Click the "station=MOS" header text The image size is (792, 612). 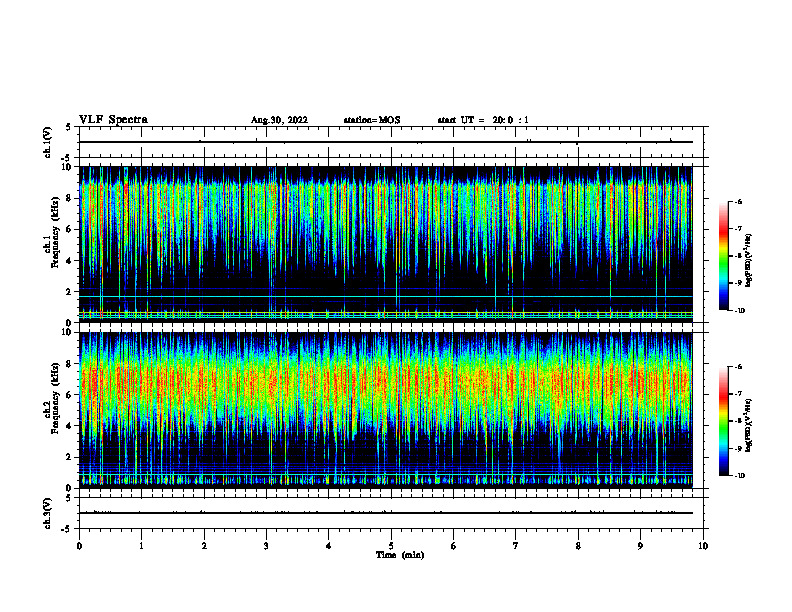pos(372,120)
